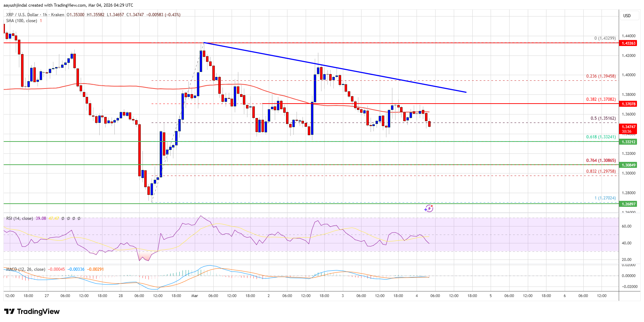The image size is (644, 322).
Task: Click the Mar label on the time axis
Action: (x=194, y=296)
